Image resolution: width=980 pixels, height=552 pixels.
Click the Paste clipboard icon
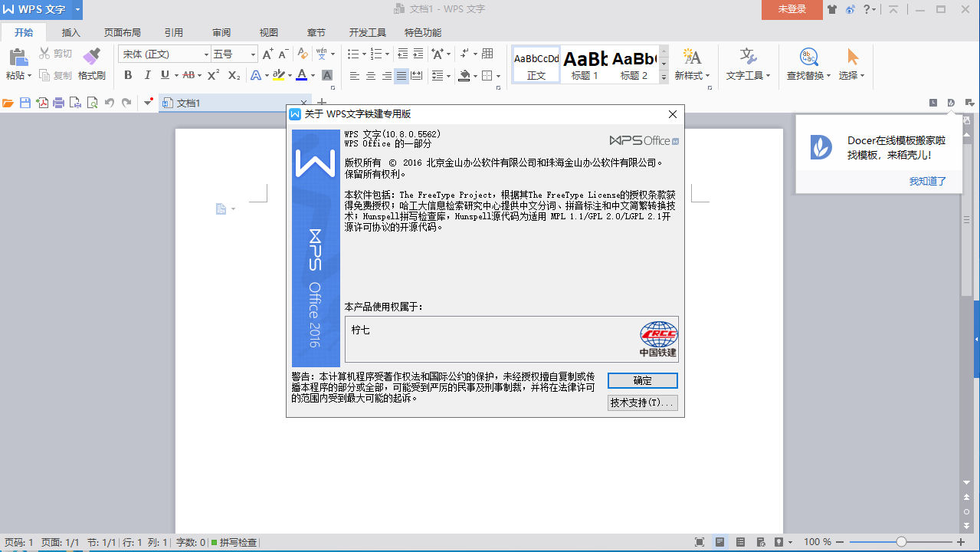18,57
